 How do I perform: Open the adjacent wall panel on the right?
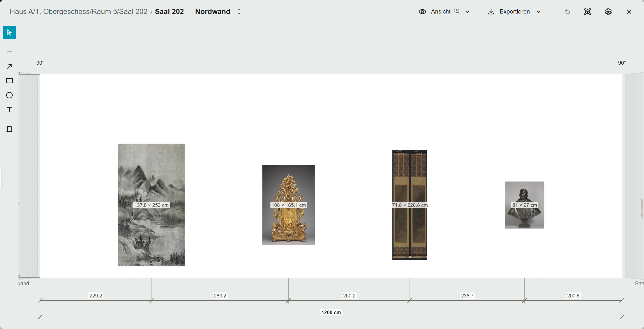[x=634, y=176]
